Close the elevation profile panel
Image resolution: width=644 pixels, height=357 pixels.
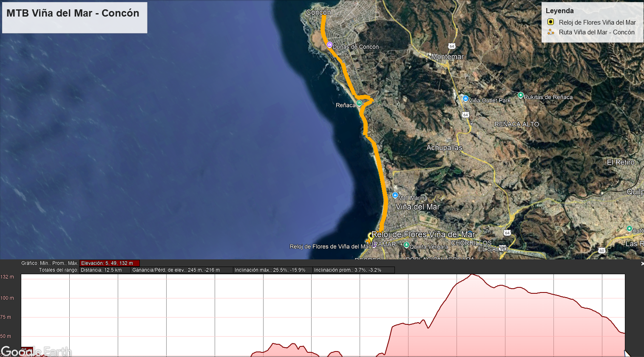[x=642, y=264]
